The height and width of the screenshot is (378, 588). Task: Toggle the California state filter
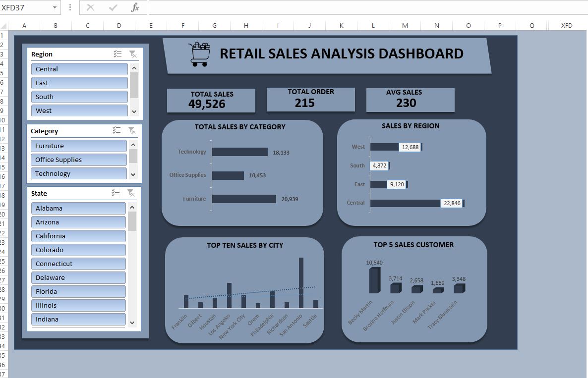[78, 236]
